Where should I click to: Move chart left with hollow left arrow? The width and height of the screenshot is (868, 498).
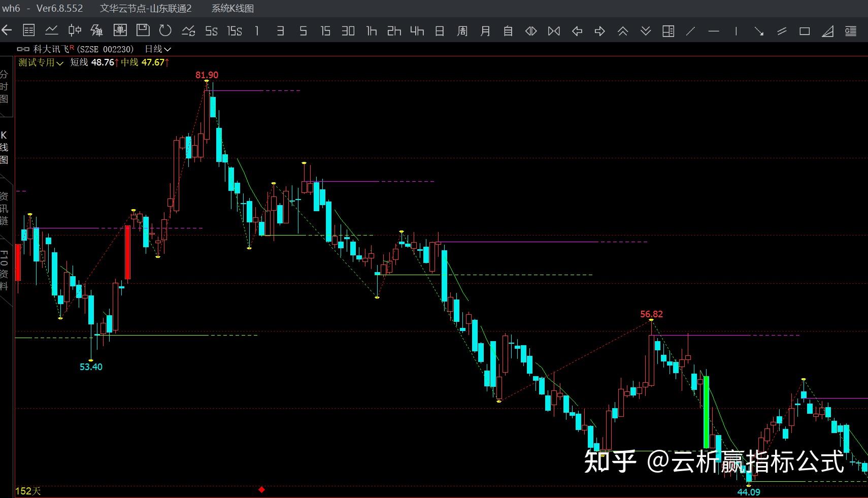point(577,31)
